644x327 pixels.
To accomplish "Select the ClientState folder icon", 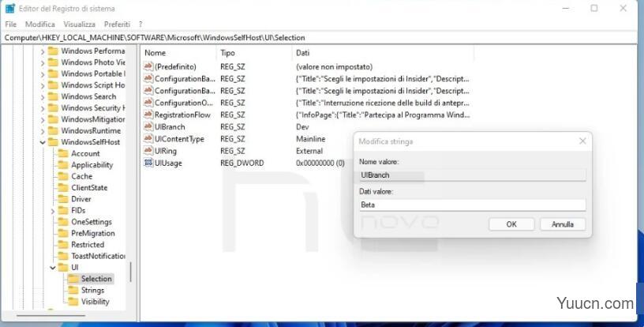I will 63,188.
